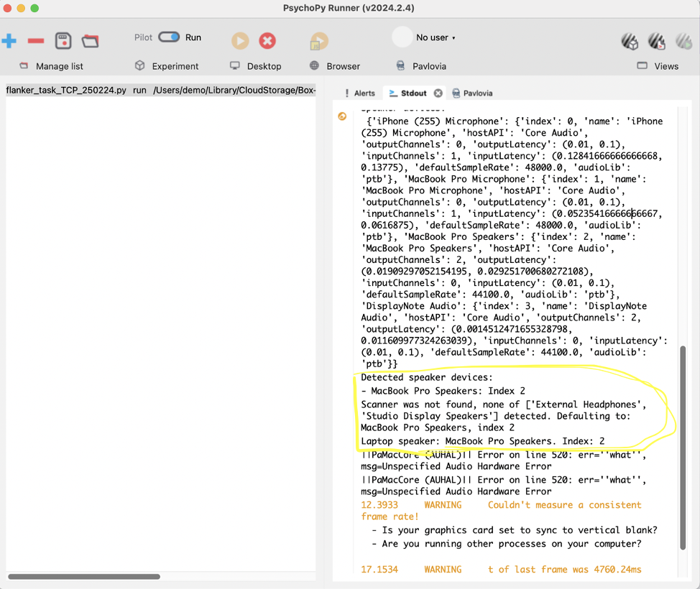
Task: Click the save task list icon
Action: click(x=63, y=41)
